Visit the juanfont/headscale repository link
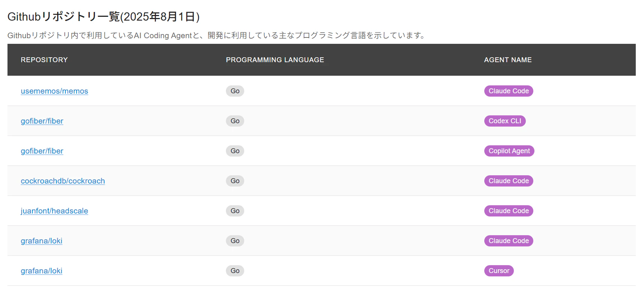644x294 pixels. (x=54, y=211)
